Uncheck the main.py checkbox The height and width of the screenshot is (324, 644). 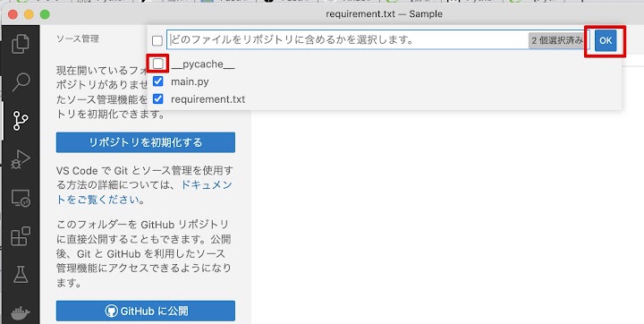tap(158, 81)
